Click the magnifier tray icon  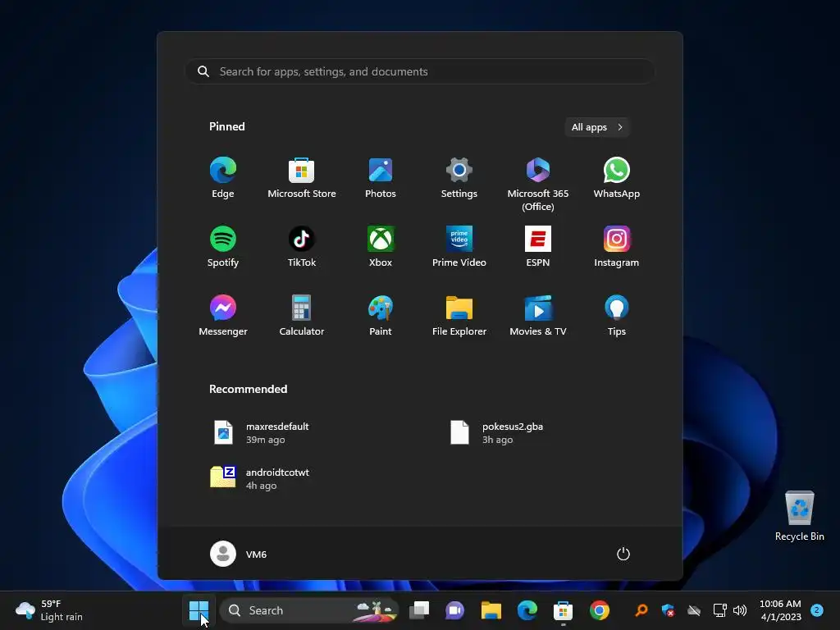point(641,610)
